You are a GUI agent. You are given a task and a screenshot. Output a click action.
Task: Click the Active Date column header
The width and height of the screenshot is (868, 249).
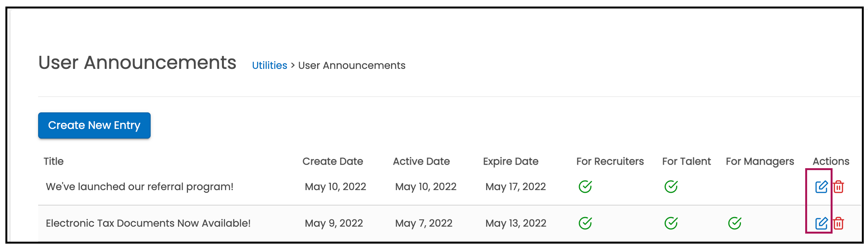pos(421,161)
